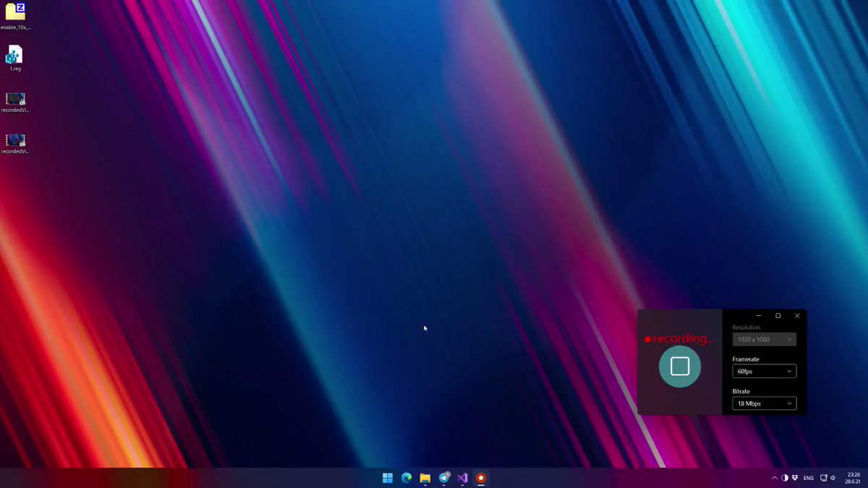Select the recordedVi video directly below 1.reg
868x488 pixels.
pyautogui.click(x=15, y=103)
